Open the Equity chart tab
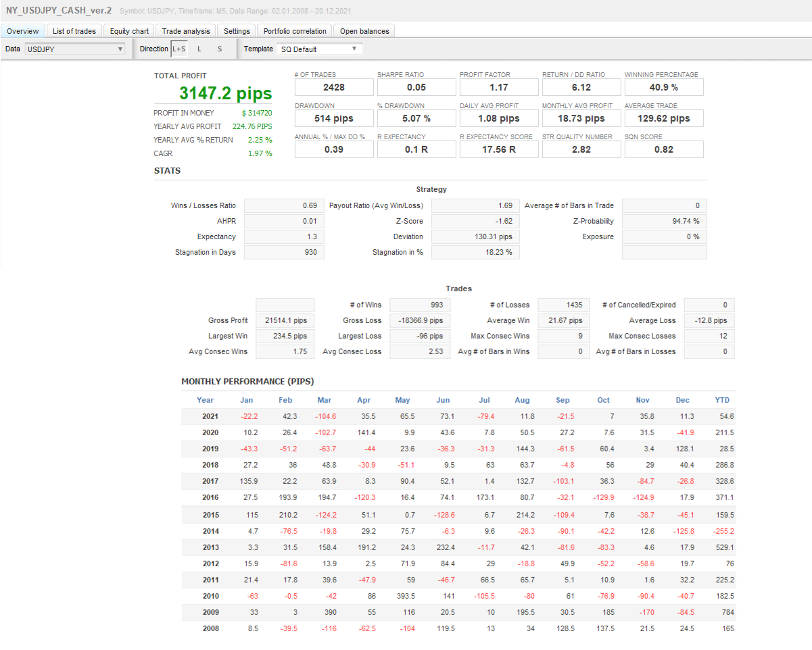The width and height of the screenshot is (812, 650). pos(129,31)
